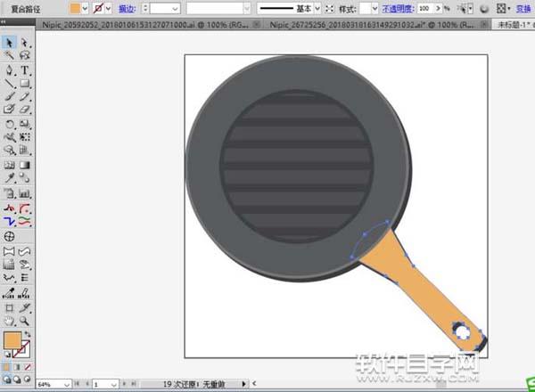
Task: Pick the Eraser tool
Action: point(25,109)
